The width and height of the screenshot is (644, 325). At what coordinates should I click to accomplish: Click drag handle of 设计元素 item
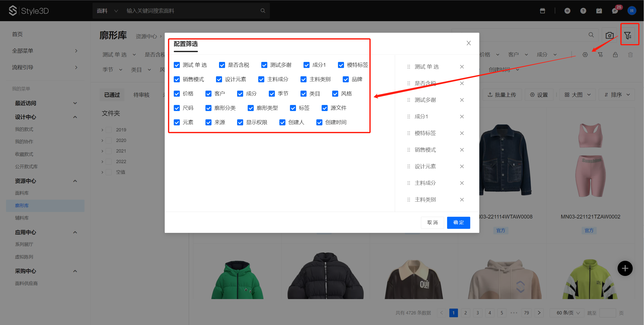point(409,166)
